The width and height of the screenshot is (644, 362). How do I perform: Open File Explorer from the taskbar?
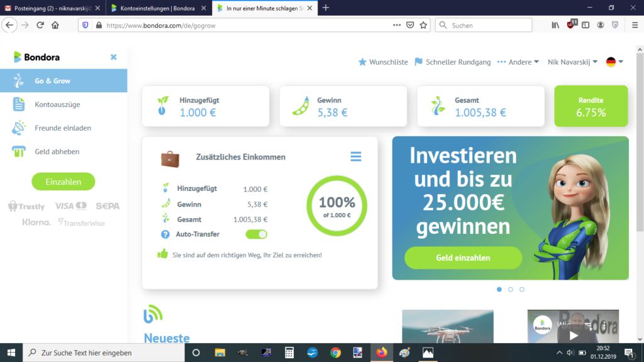pos(219,353)
